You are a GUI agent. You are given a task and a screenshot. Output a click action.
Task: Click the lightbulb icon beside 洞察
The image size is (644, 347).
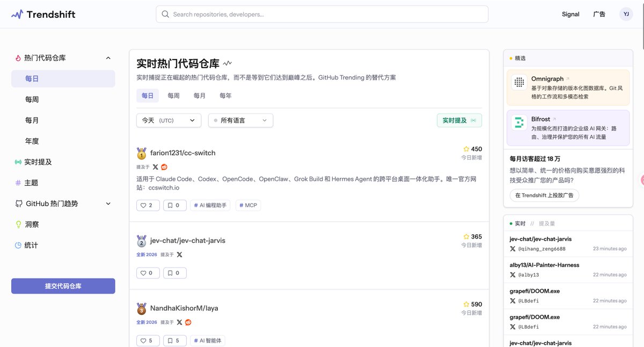point(18,225)
